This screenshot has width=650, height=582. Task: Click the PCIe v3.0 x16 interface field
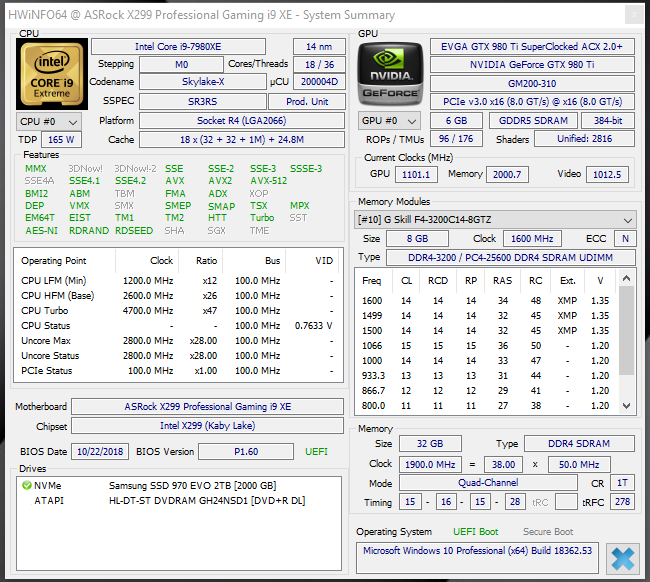point(532,102)
